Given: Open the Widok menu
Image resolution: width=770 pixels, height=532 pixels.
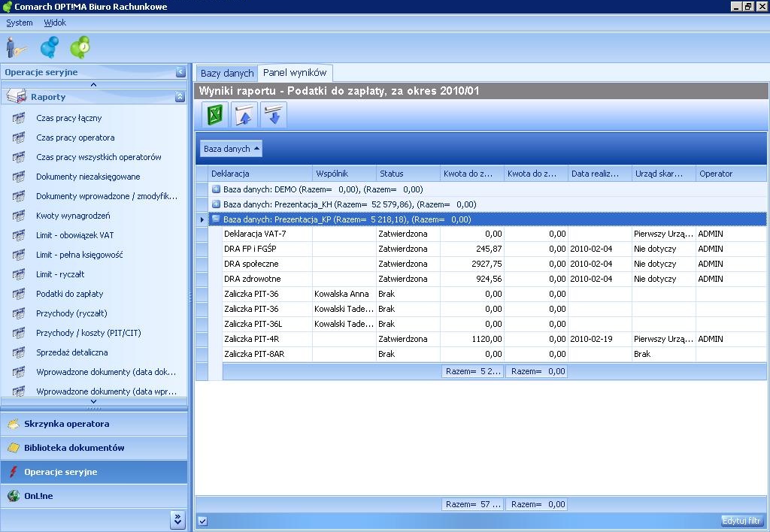Looking at the screenshot, I should pyautogui.click(x=55, y=23).
